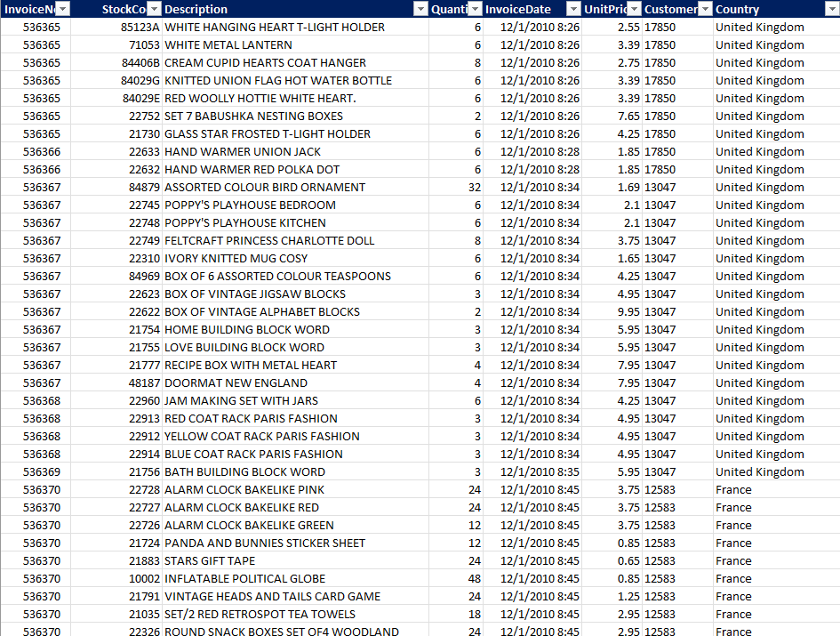840x636 pixels.
Task: Open the Quantity column filter dropdown
Action: (x=475, y=9)
